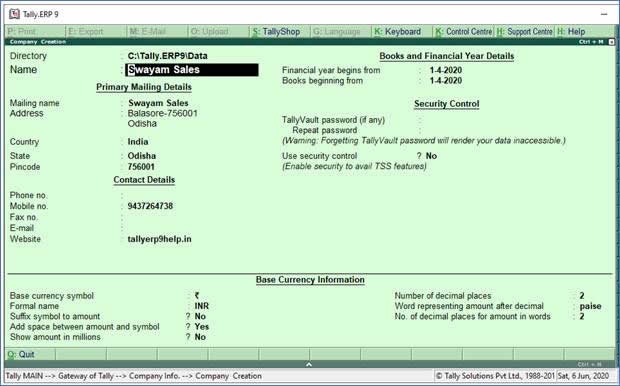
Task: Click the Company Creation title label
Action: coord(38,42)
